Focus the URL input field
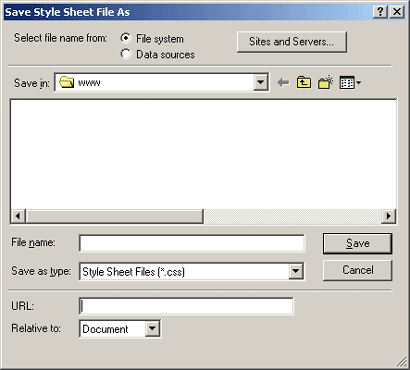Screen dimensions: 410x370 pyautogui.click(x=186, y=306)
